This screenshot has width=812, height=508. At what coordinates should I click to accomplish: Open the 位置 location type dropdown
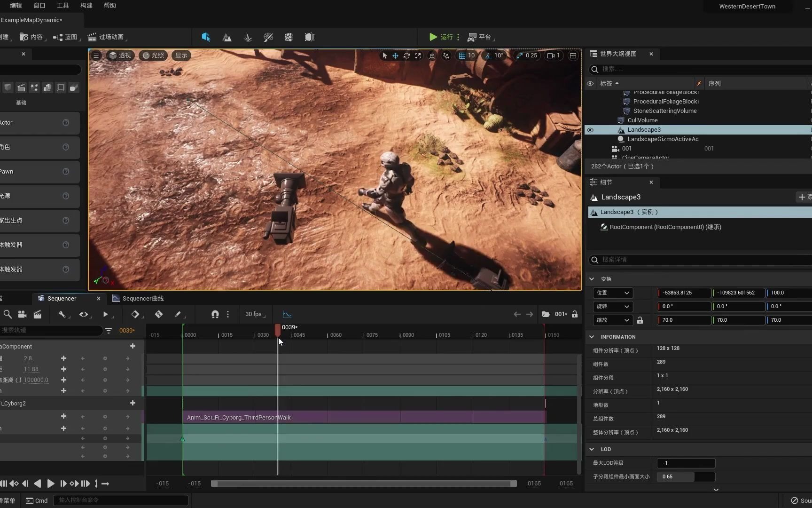coord(613,293)
